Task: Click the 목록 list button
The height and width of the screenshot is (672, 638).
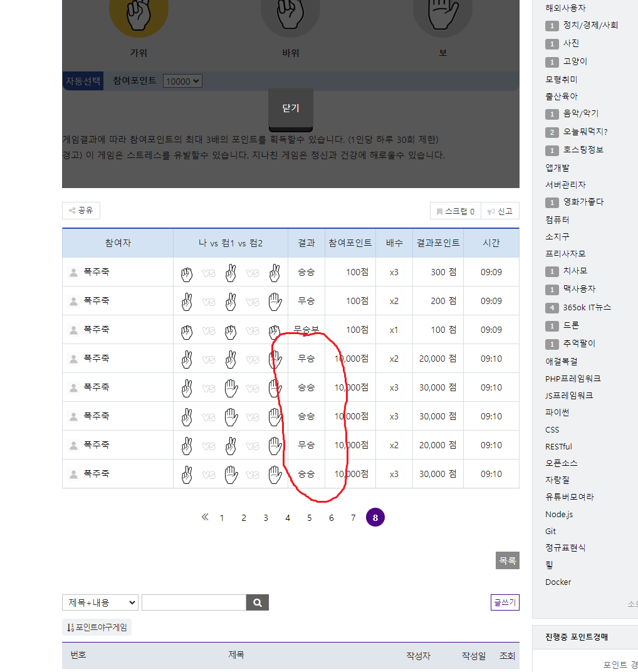Action: (507, 560)
